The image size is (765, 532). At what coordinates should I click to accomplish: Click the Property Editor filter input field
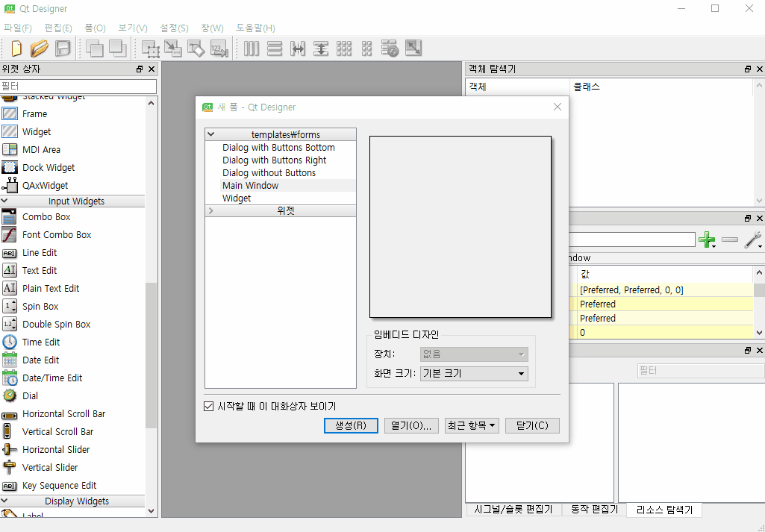click(632, 240)
